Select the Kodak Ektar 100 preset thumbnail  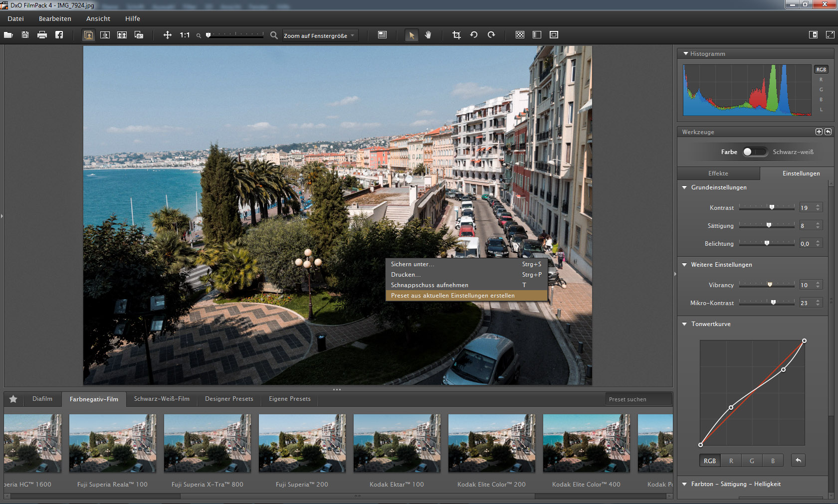click(397, 443)
